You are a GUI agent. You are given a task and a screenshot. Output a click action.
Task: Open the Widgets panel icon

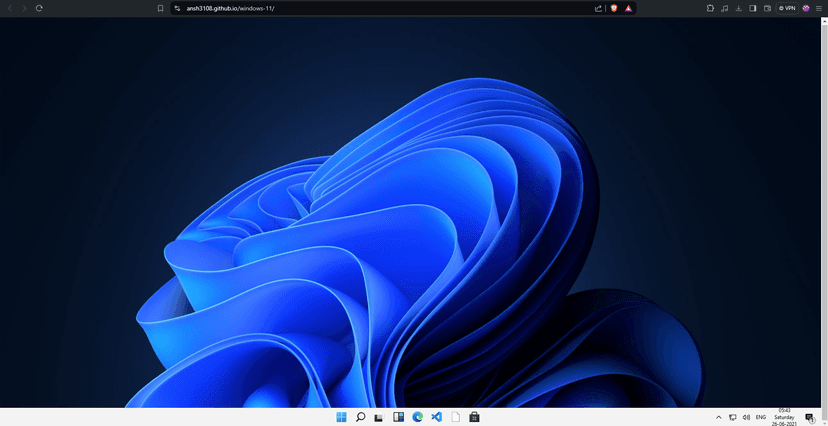(x=398, y=417)
